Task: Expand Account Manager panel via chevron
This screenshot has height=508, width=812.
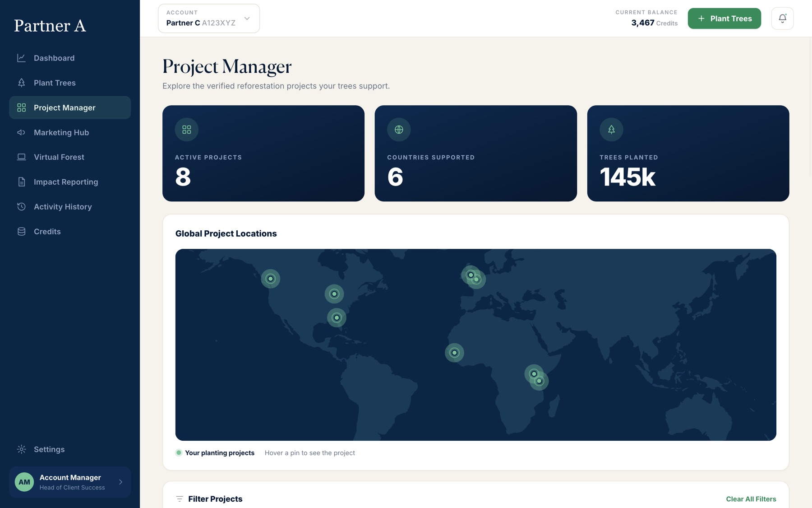Action: coord(121,482)
